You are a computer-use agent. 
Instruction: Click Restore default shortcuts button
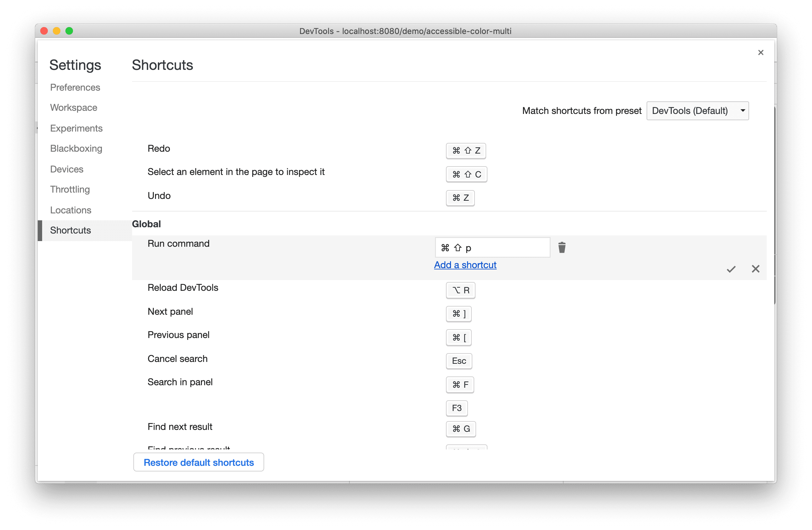(199, 463)
